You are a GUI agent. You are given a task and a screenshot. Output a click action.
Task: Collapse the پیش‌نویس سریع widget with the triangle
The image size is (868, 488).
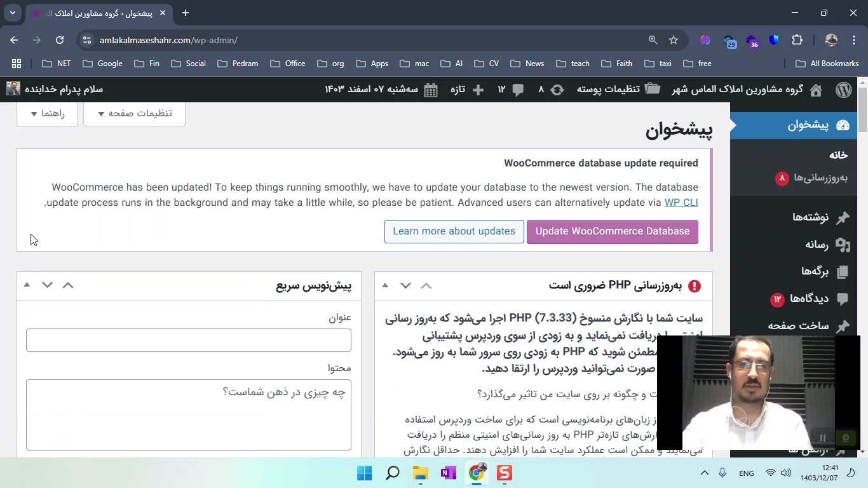[27, 285]
